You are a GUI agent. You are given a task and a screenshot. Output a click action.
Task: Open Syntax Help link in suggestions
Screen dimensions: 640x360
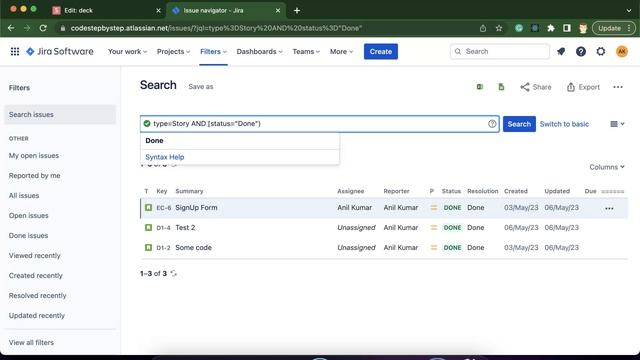point(165,157)
